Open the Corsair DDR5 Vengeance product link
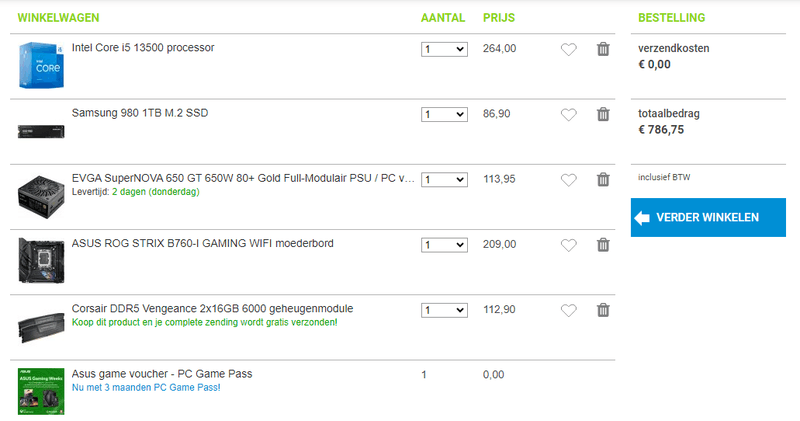Viewport: 800px width, 421px height. (212, 309)
